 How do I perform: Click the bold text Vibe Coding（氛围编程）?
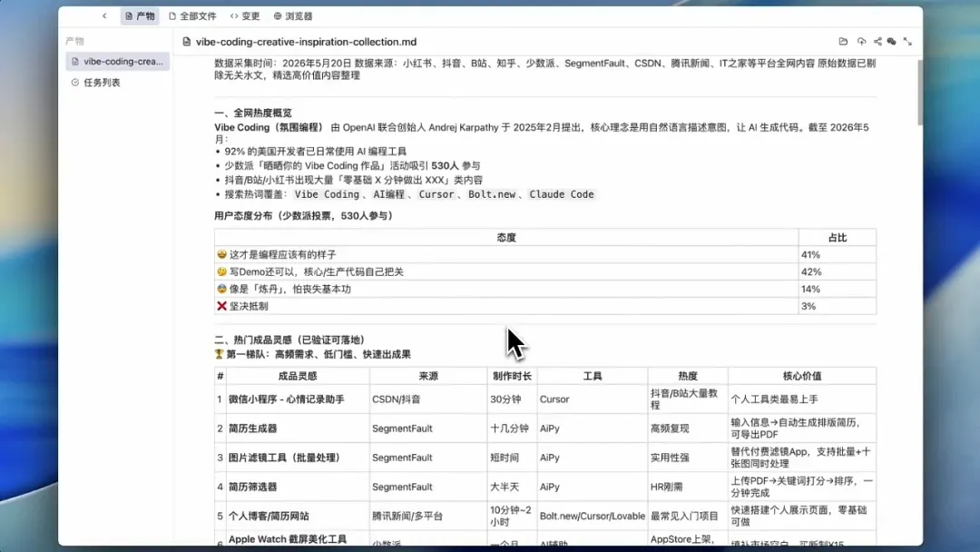point(269,127)
